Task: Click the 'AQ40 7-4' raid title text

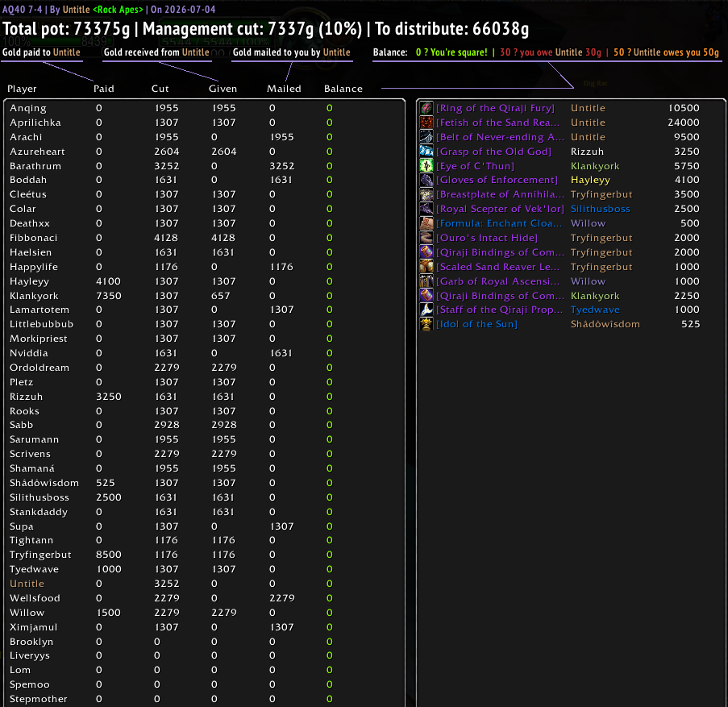Action: 23,10
